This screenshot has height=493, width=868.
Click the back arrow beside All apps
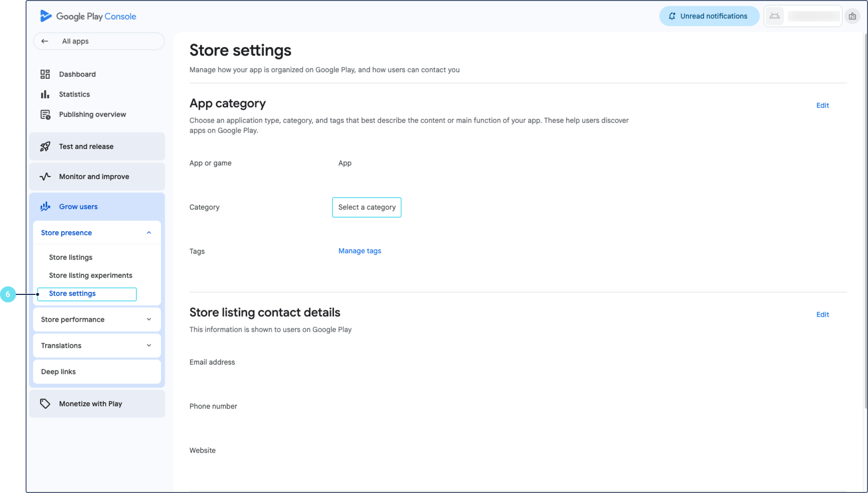[45, 41]
